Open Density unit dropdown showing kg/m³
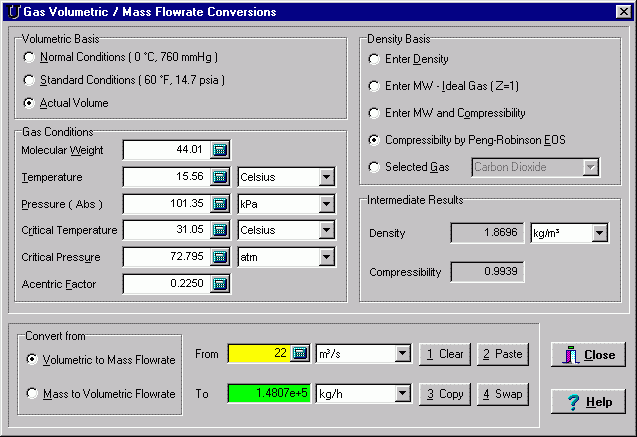Image resolution: width=637 pixels, height=437 pixels. click(x=600, y=233)
